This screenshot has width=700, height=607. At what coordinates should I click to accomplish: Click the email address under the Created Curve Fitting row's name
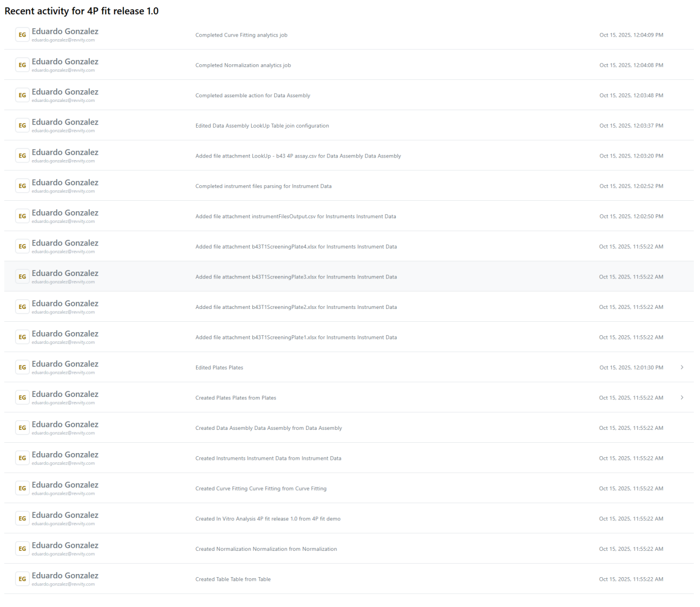point(63,494)
